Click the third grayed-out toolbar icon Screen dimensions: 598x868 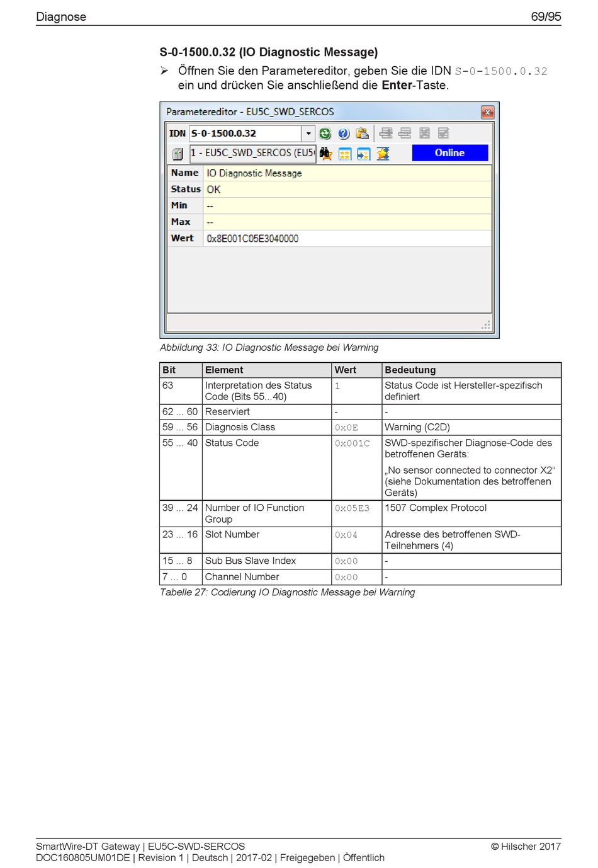[425, 134]
